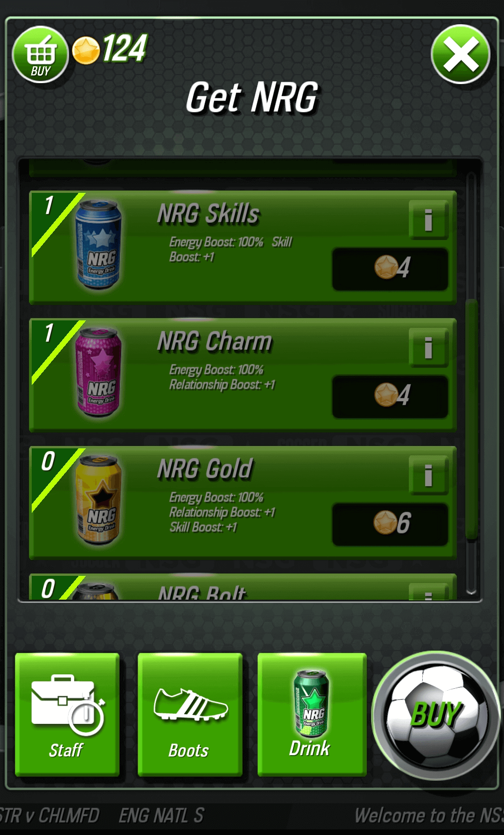Click the soccer ball BUY button
Viewport: 504px width, 835px height.
tap(436, 715)
